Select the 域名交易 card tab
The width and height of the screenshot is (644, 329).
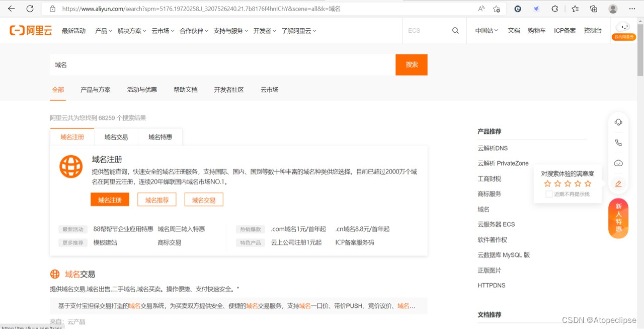point(116,137)
